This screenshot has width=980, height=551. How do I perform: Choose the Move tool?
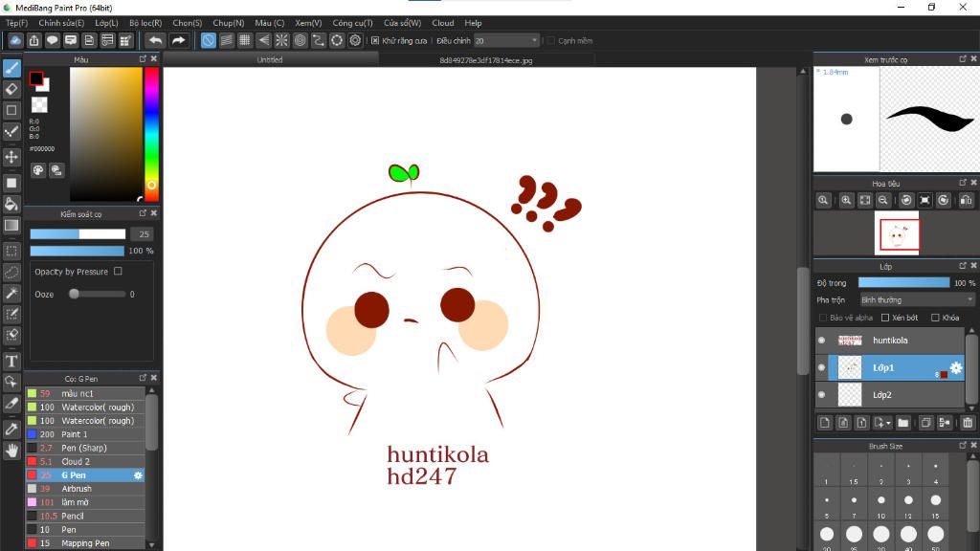[11, 157]
